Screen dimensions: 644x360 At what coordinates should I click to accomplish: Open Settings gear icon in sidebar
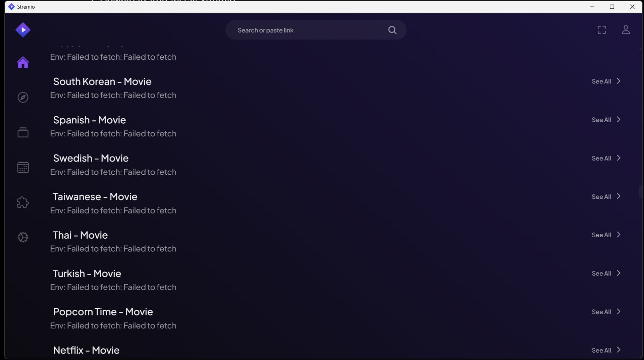click(23, 237)
